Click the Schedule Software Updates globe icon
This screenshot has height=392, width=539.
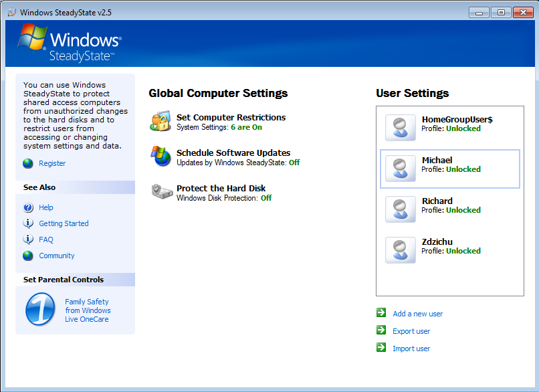[x=160, y=156]
